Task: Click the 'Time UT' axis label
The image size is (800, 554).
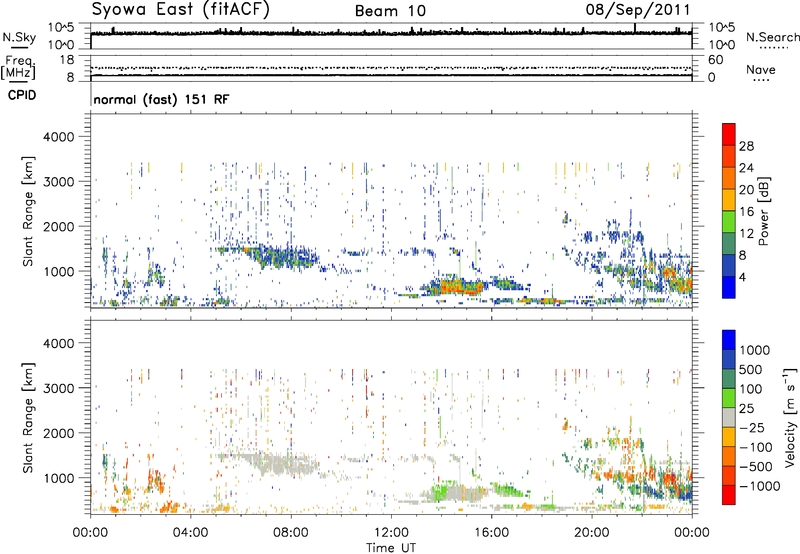Action: (391, 547)
